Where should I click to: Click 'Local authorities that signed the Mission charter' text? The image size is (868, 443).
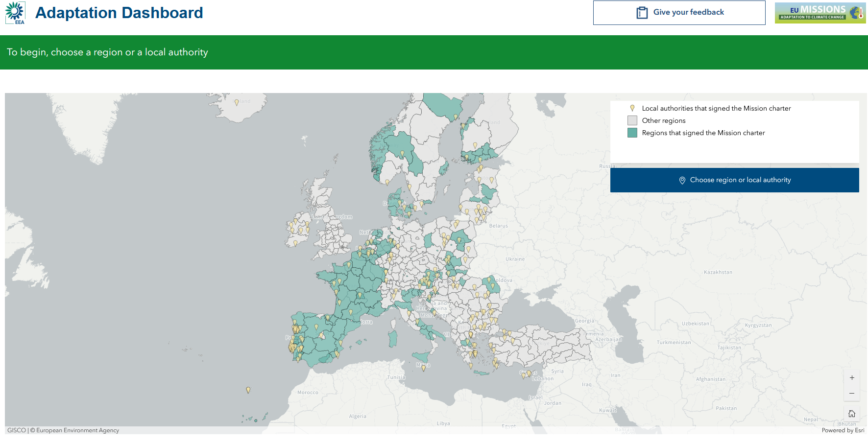click(x=716, y=109)
